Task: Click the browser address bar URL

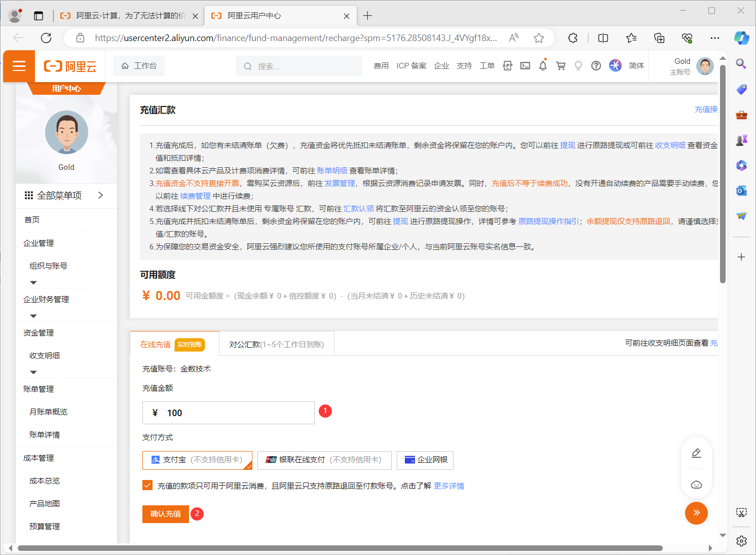Action: click(296, 38)
